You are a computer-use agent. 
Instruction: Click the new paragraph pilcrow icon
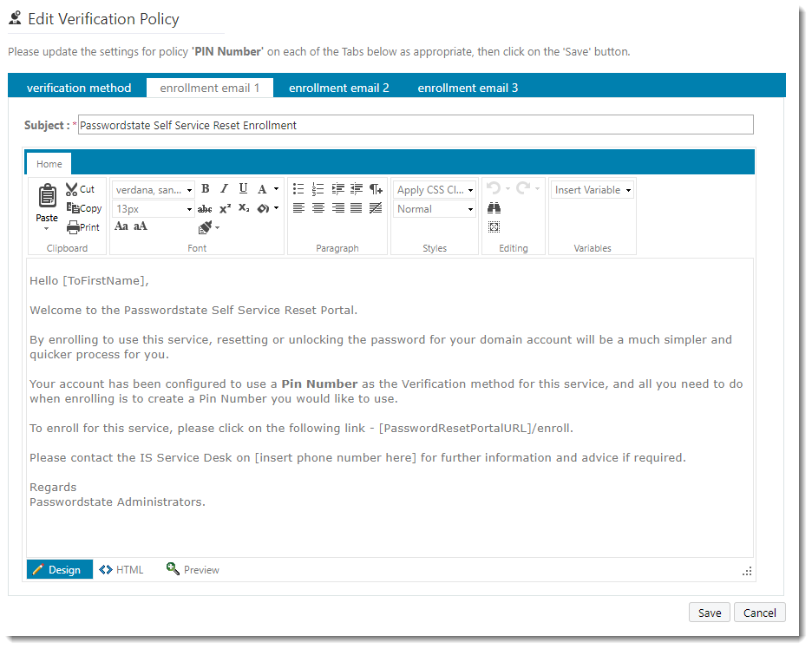(376, 189)
